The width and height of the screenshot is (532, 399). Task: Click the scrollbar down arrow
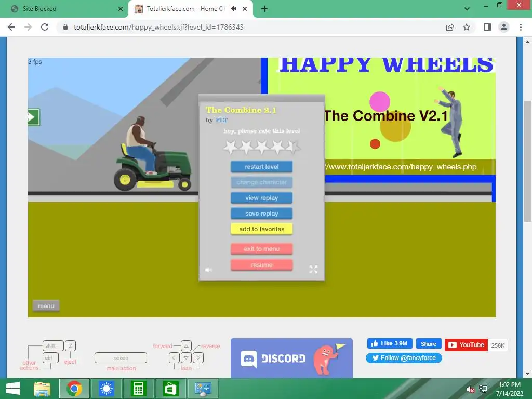(528, 374)
